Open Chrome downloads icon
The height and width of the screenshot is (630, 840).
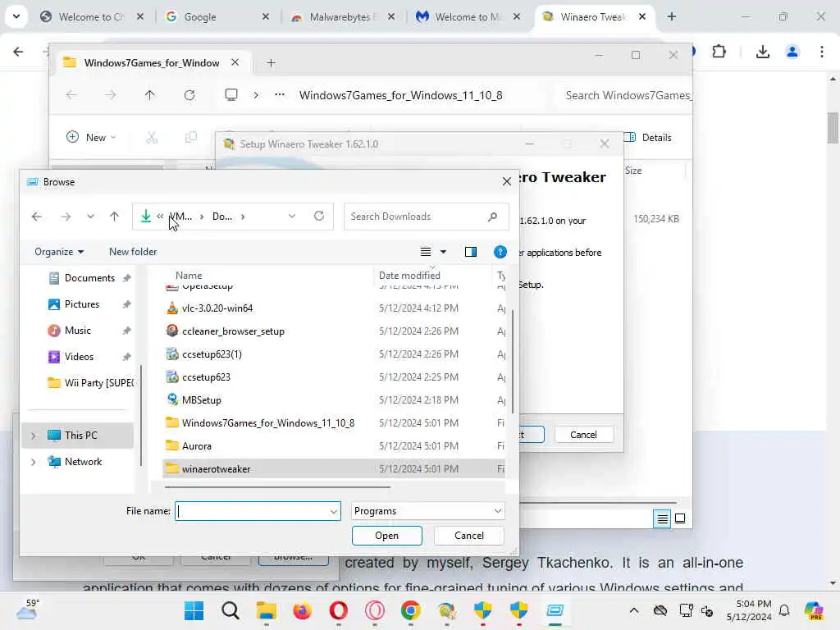click(x=762, y=52)
